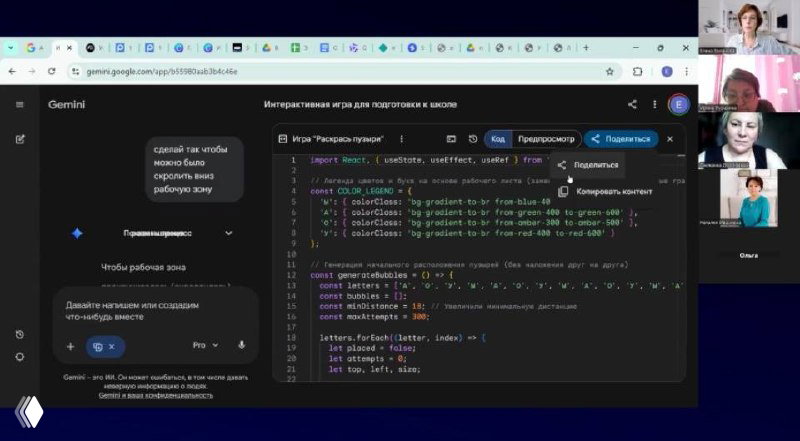Open the activity history icon in Gemini sidebar

point(20,334)
